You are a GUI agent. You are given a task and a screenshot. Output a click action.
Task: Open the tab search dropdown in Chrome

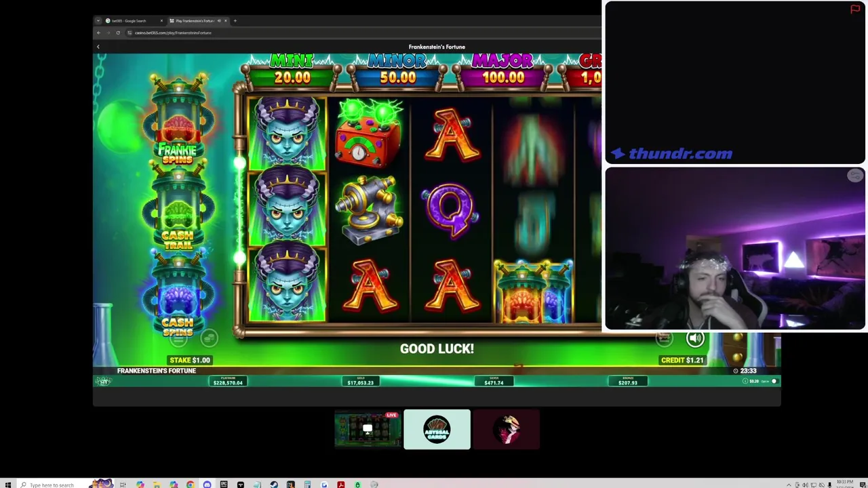point(98,20)
